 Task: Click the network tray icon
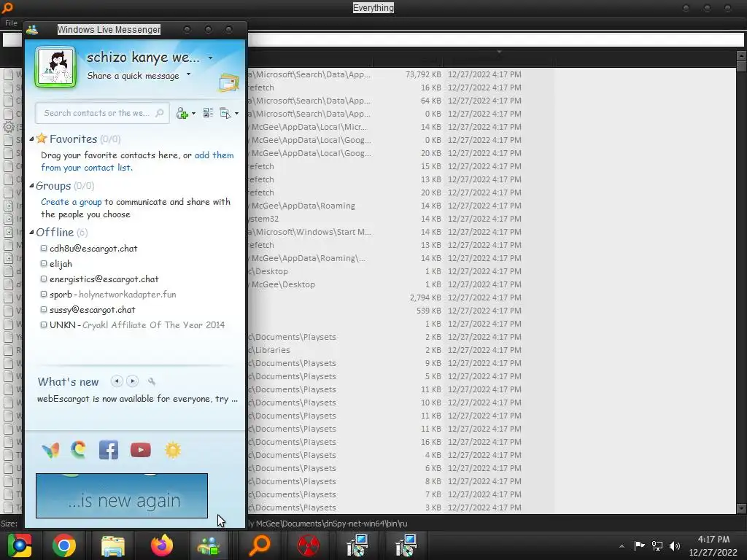pos(657,545)
